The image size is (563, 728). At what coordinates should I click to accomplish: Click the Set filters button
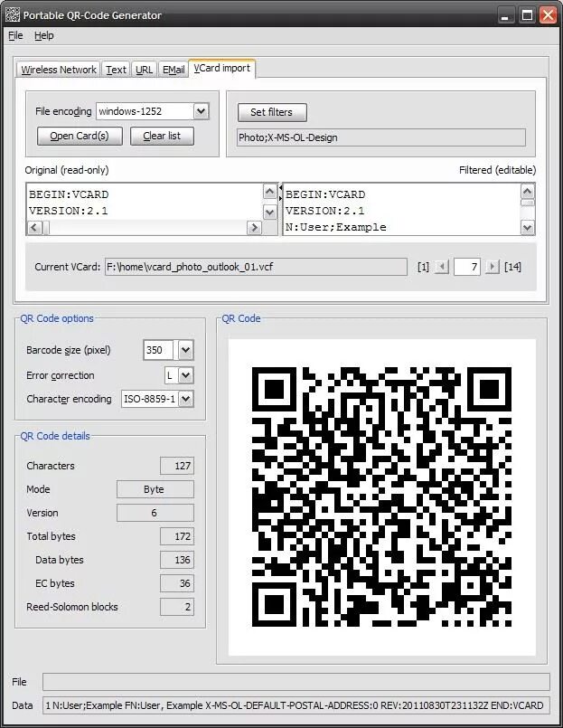pos(271,112)
